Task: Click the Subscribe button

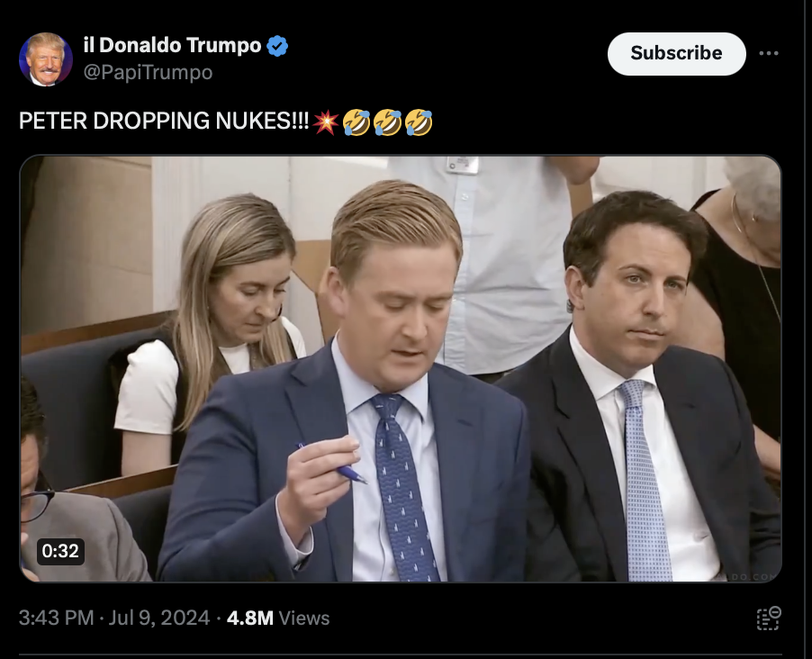Action: 676,53
